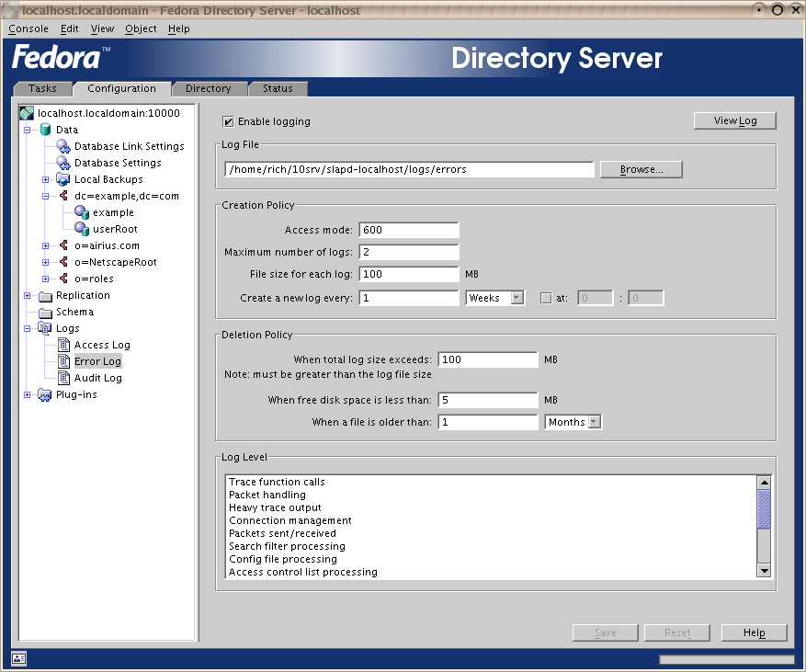This screenshot has width=806, height=672.
Task: Click the Save button
Action: point(605,632)
